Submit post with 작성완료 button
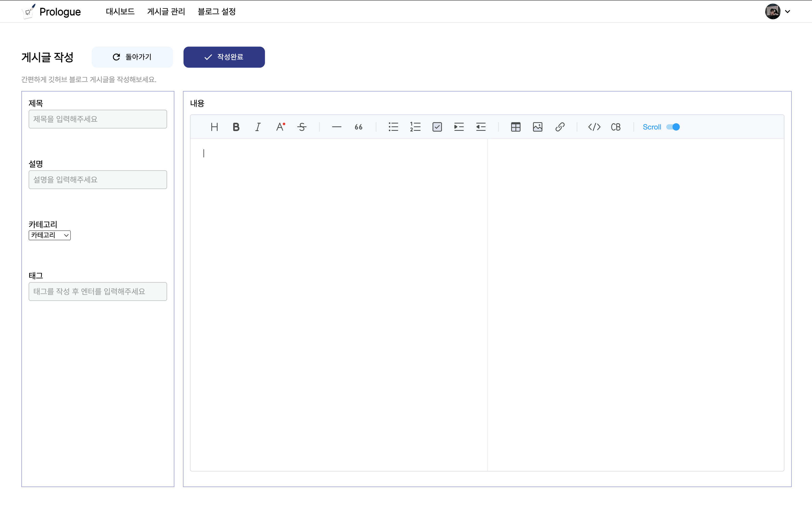Image resolution: width=812 pixels, height=505 pixels. point(224,57)
